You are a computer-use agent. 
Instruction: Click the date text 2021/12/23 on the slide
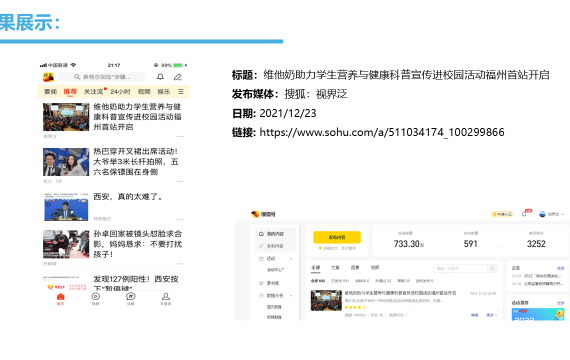tap(288, 113)
